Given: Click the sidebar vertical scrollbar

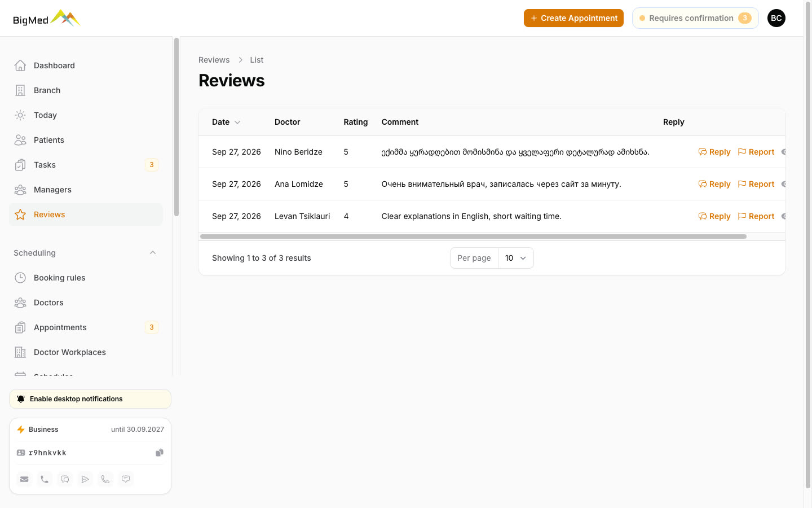Looking at the screenshot, I should coord(176,127).
